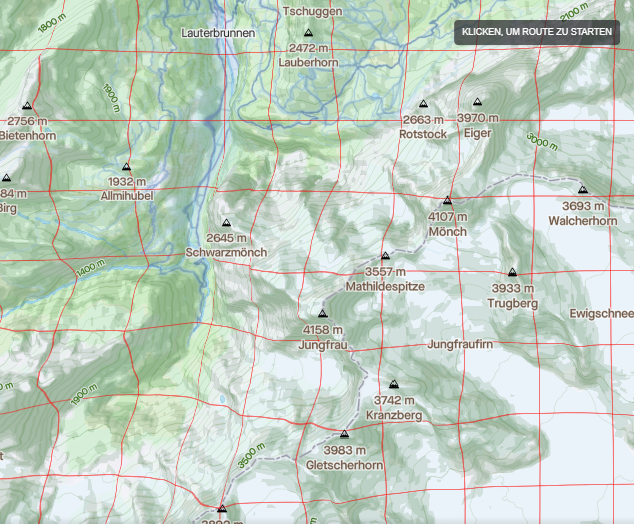Click the Bietenhorn peak marker icon

[27, 106]
